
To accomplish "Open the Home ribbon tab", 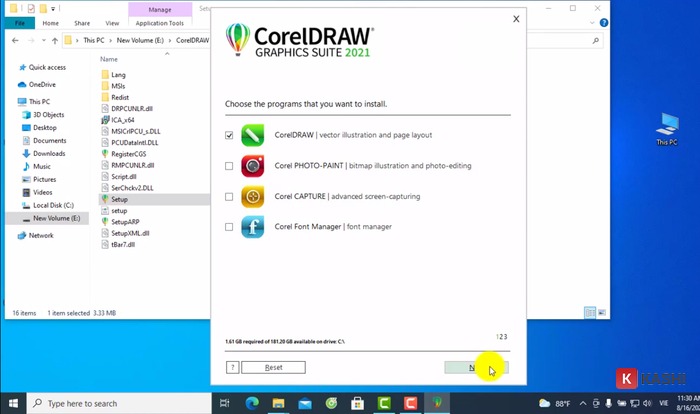I will click(x=50, y=23).
